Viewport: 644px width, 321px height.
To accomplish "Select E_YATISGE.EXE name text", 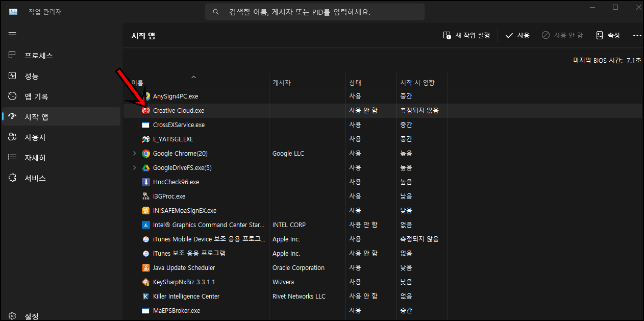I will (x=173, y=139).
